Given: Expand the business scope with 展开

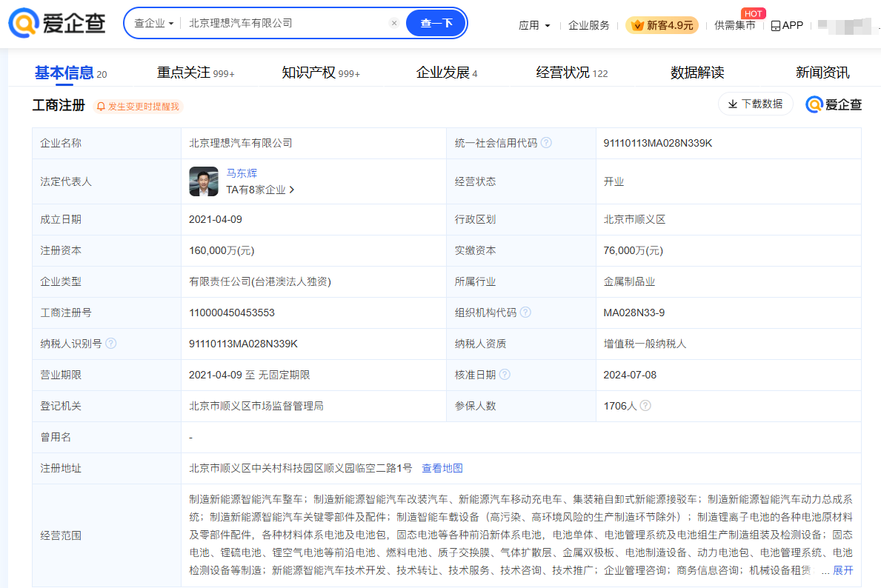Looking at the screenshot, I should click(x=842, y=570).
